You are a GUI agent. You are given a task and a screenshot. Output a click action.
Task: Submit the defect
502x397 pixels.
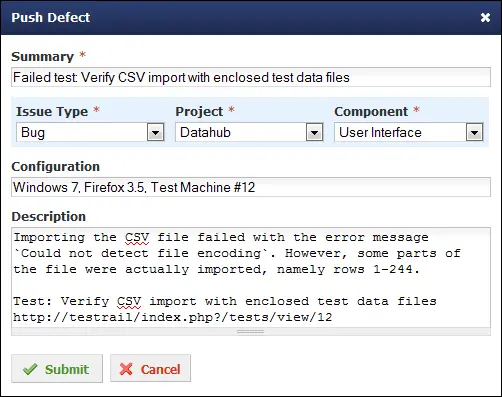pyautogui.click(x=57, y=368)
